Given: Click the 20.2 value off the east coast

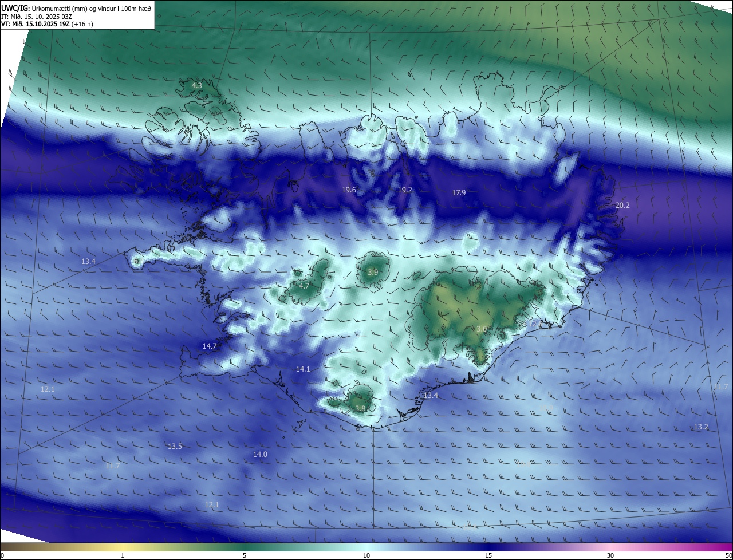Looking at the screenshot, I should 622,205.
